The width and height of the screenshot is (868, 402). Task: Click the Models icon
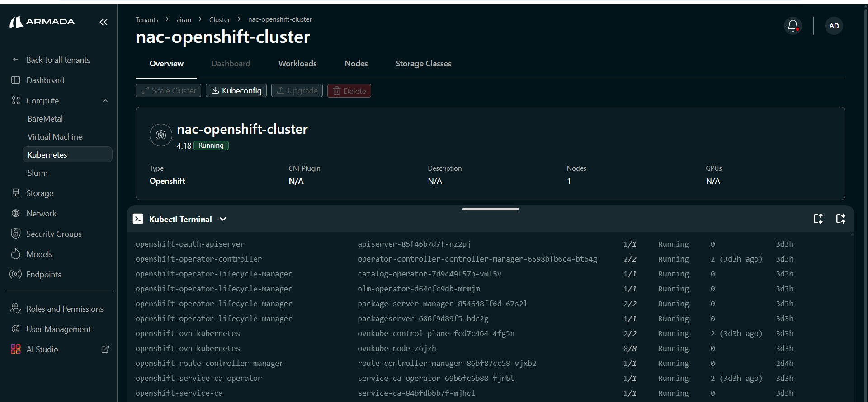click(x=16, y=254)
